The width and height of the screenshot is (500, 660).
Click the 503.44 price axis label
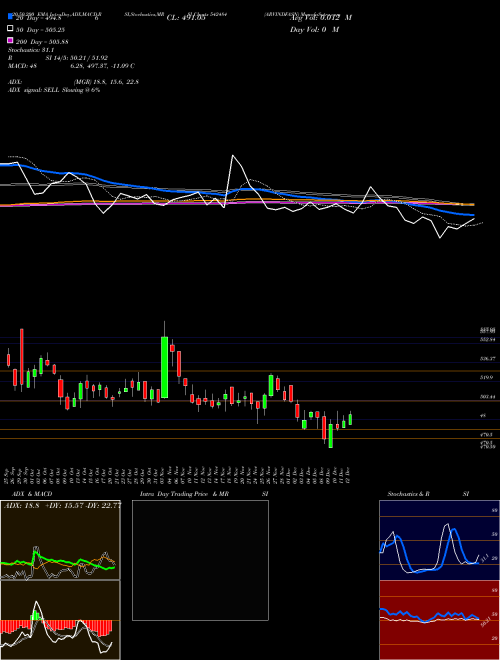[487, 397]
